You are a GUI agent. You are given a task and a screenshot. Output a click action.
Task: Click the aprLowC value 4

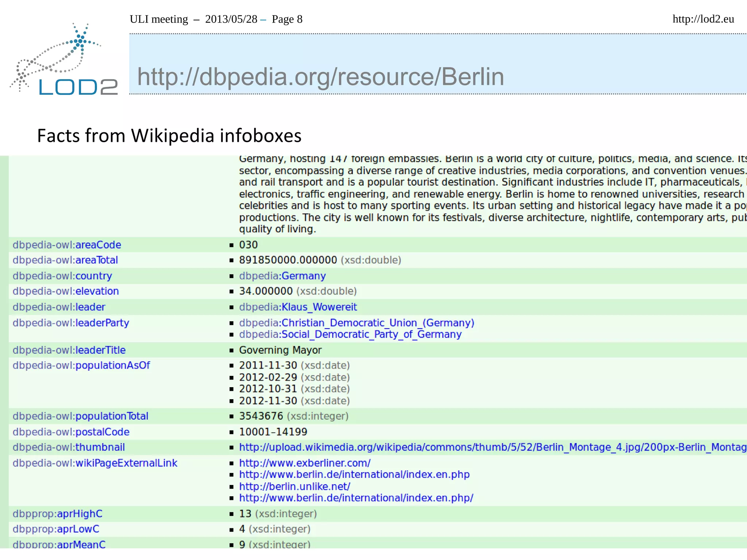pos(242,529)
